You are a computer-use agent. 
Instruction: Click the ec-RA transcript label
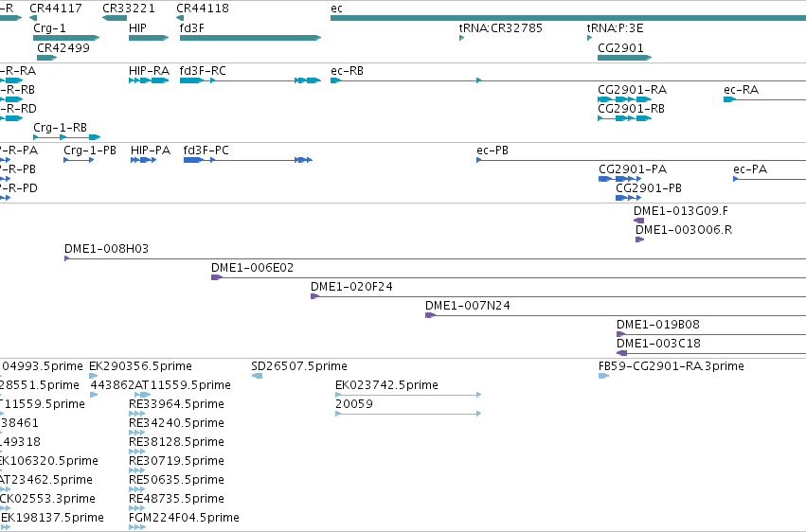click(x=742, y=90)
